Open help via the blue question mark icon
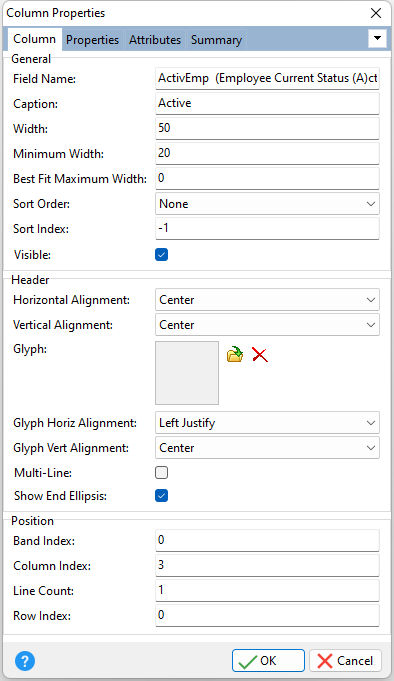394x681 pixels. click(25, 661)
